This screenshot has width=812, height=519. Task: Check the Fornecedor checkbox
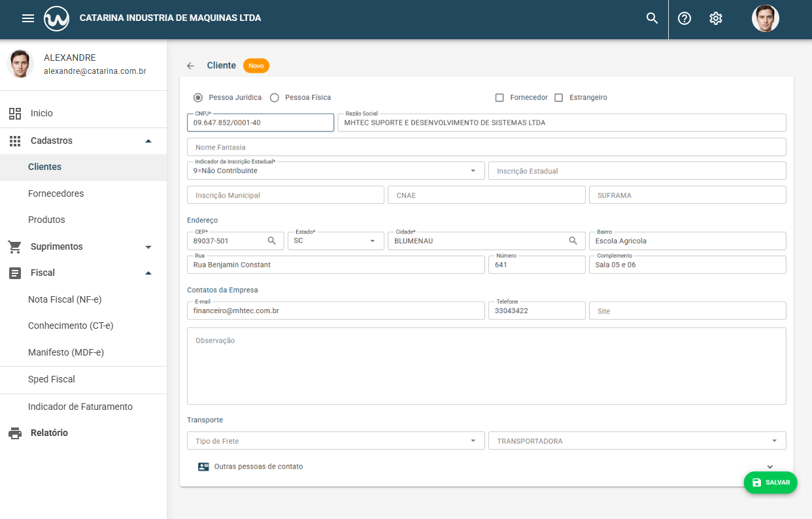[499, 97]
